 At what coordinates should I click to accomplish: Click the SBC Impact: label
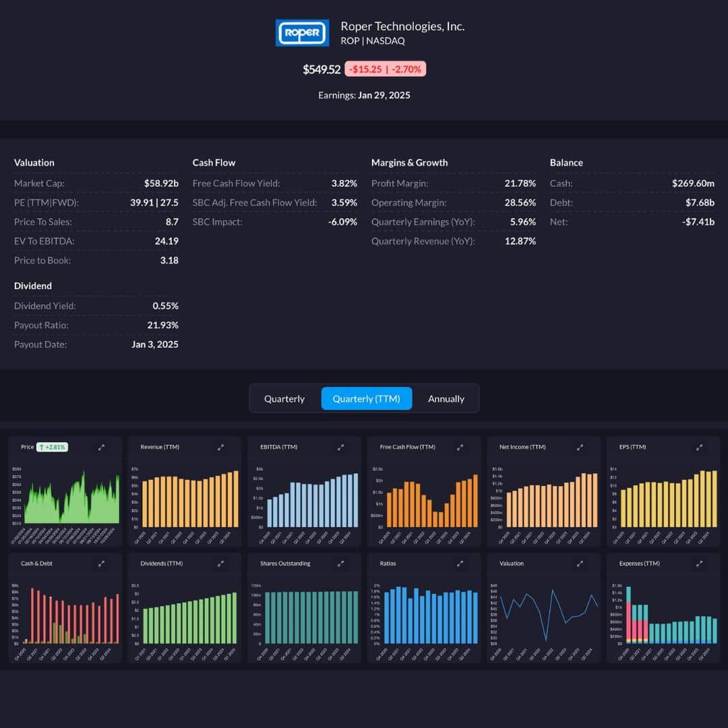217,222
